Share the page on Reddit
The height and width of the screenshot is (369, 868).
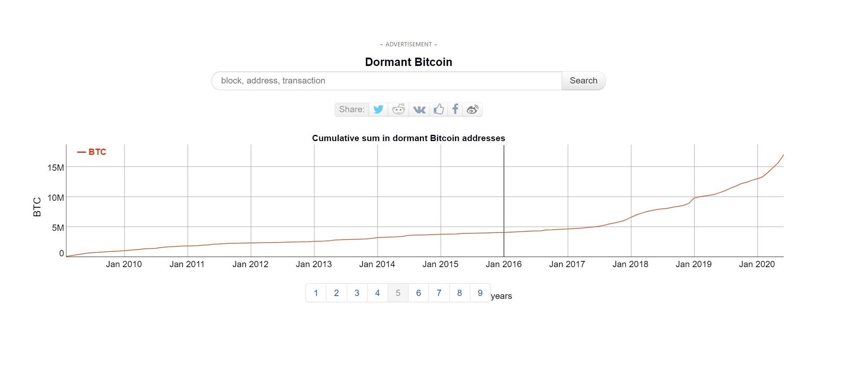(x=399, y=109)
